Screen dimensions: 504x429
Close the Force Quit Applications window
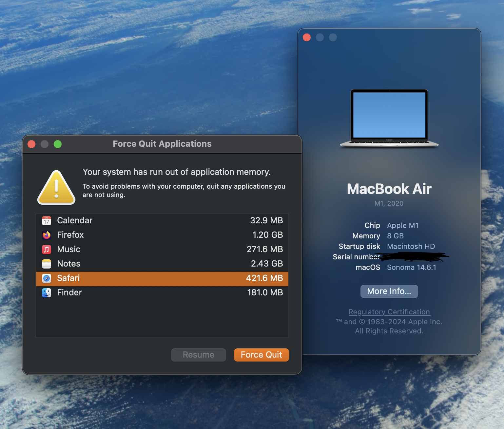(31, 144)
